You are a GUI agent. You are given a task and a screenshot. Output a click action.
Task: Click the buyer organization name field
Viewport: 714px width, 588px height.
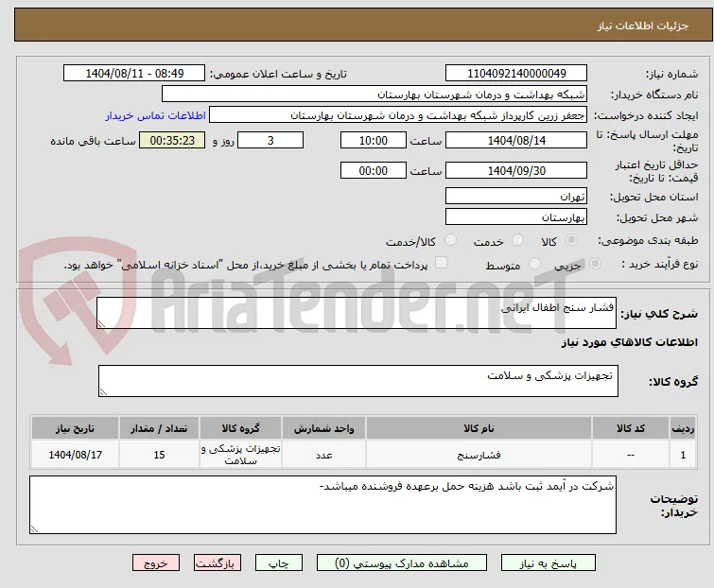(x=374, y=95)
